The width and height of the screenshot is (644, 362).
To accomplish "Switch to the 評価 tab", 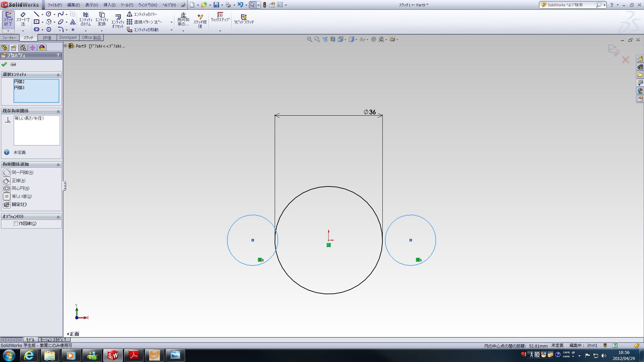I will [47, 37].
